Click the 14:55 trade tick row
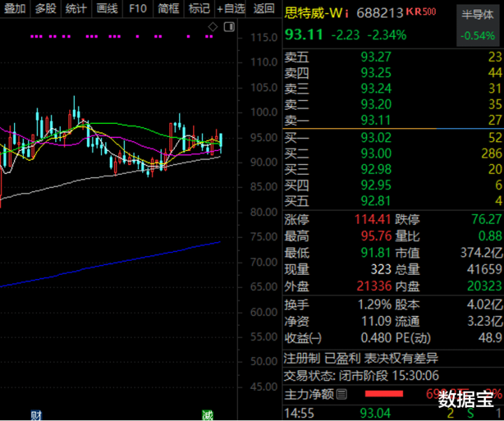Image resolution: width=504 pixels, height=421 pixels. 393,413
